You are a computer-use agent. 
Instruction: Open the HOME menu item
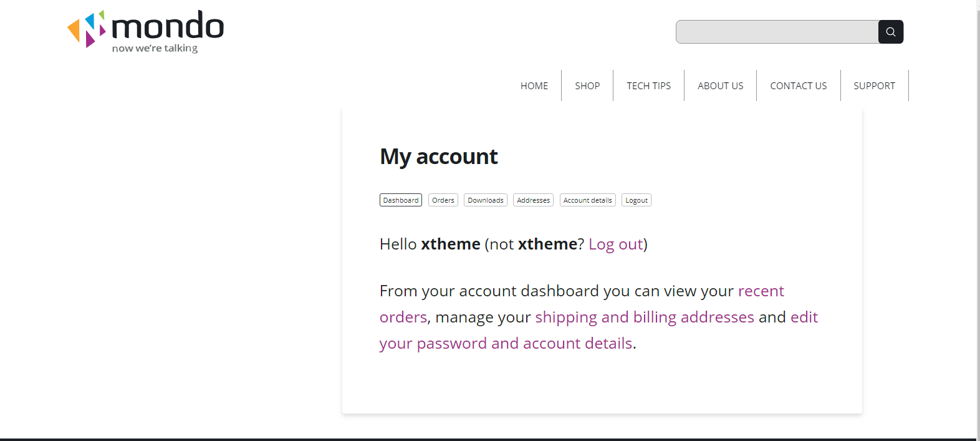(x=534, y=86)
